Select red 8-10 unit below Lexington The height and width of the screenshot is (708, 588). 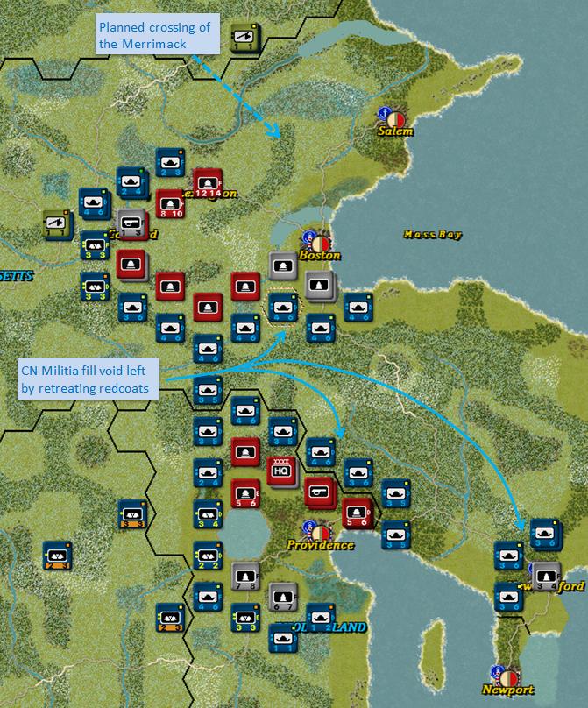(x=170, y=204)
